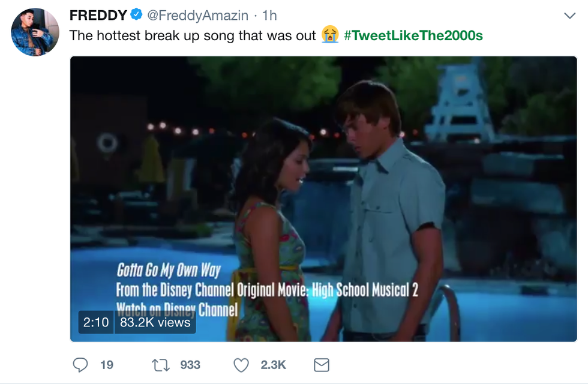588x384 pixels.
Task: Click the retweet count 933
Action: [x=190, y=365]
